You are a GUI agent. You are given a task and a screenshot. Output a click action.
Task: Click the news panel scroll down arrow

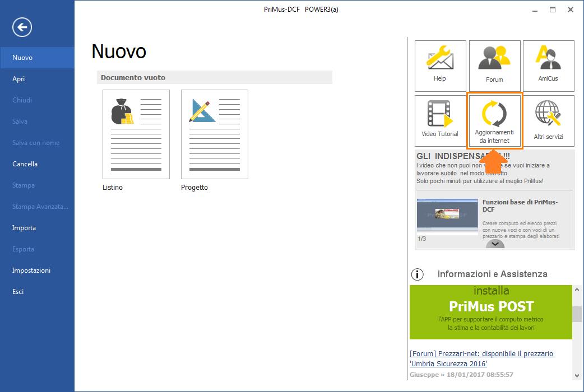pos(577,376)
